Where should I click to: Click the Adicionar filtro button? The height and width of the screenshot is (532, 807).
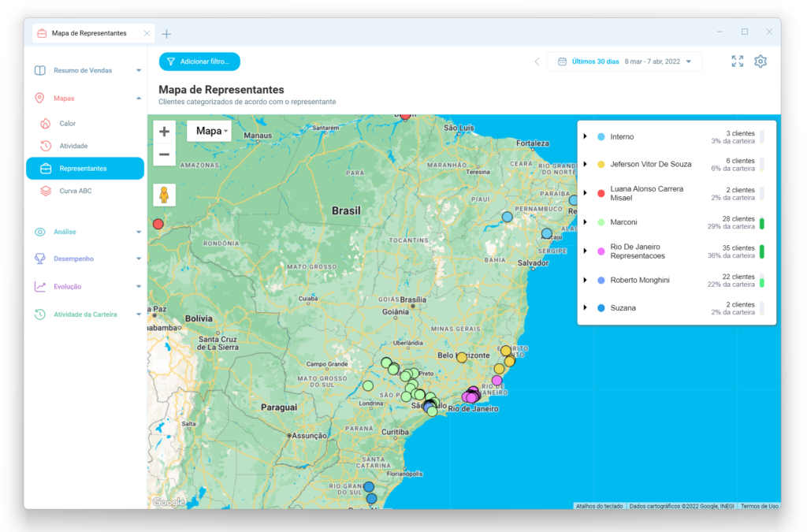(x=199, y=61)
